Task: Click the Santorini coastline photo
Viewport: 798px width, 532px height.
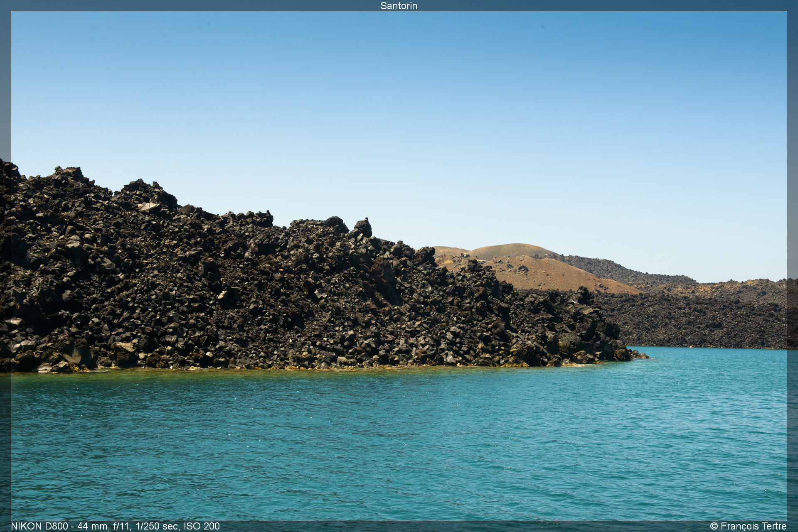Action: [x=399, y=266]
